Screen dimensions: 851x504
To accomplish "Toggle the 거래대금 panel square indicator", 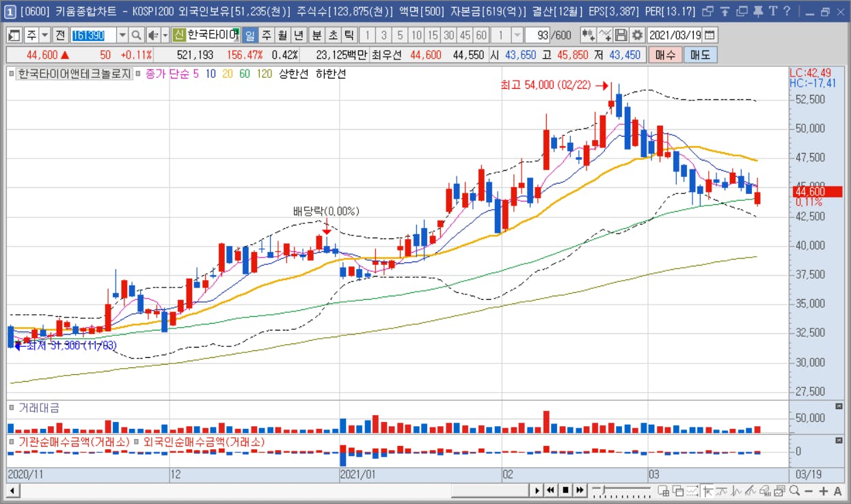I will click(12, 408).
